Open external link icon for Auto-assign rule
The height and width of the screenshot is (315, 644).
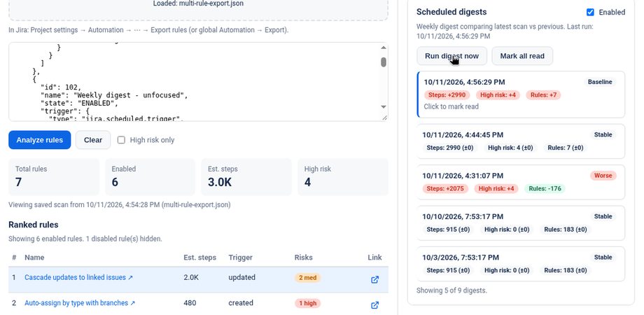pos(374,305)
